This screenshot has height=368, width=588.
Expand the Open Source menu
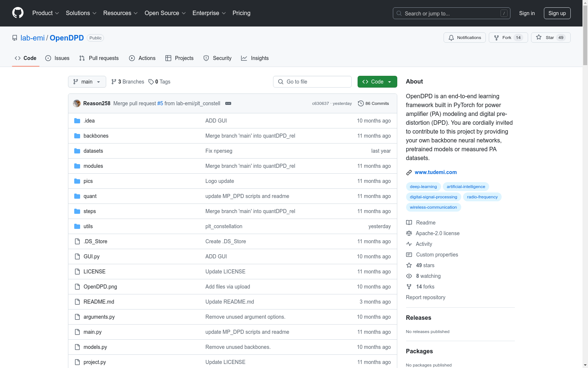[165, 13]
